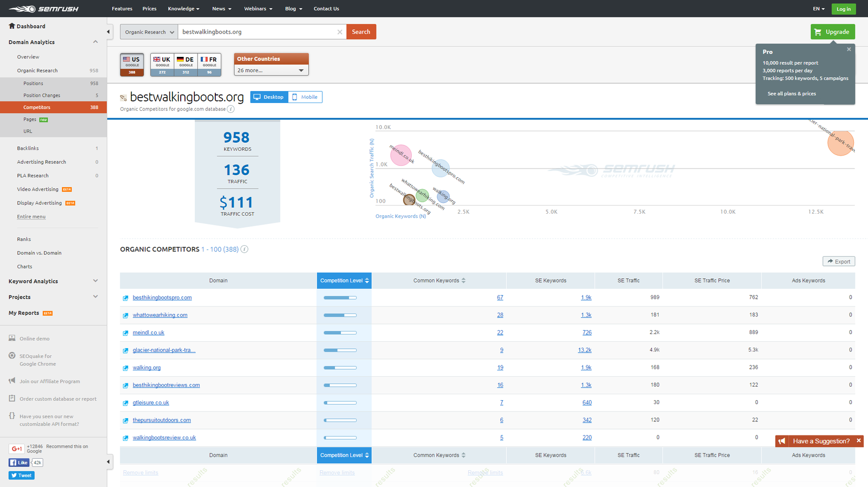Open the Prices menu item
The height and width of the screenshot is (487, 868).
(x=149, y=9)
